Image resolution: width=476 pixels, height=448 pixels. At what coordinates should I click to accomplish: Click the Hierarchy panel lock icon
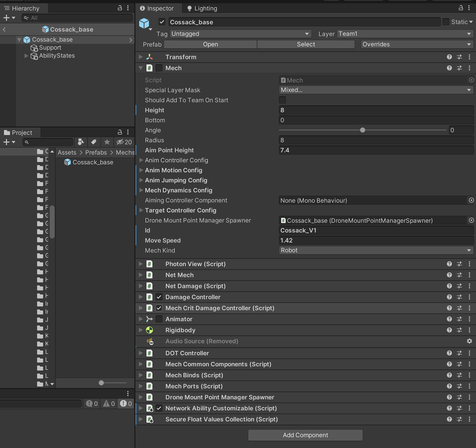(x=120, y=8)
